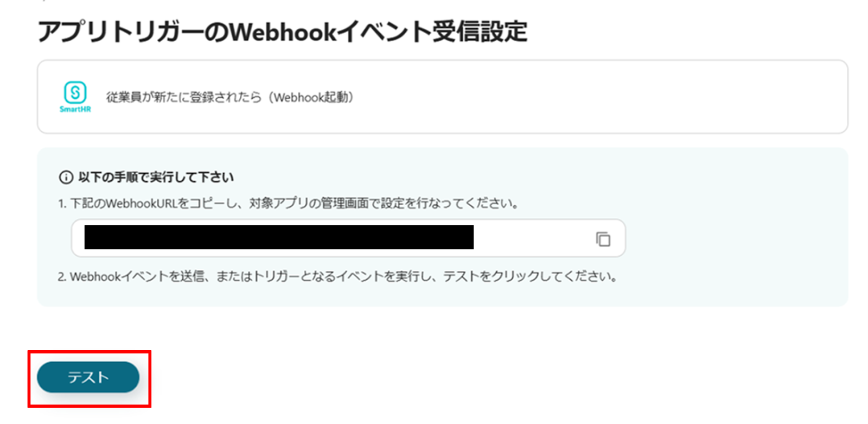Click the 従業員が新たに登録されたら trigger title
The width and height of the screenshot is (868, 424).
point(184,97)
